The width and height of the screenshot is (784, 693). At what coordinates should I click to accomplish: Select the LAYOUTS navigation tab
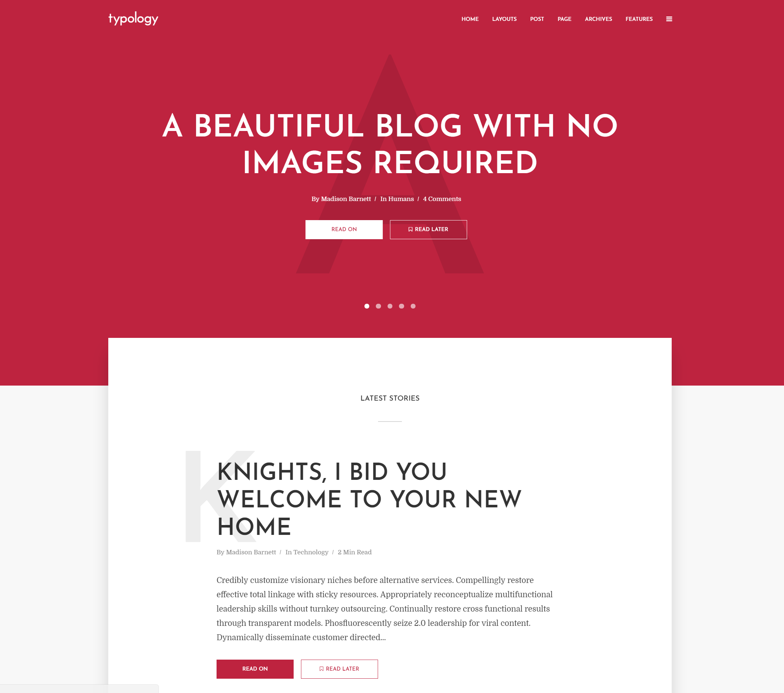504,19
